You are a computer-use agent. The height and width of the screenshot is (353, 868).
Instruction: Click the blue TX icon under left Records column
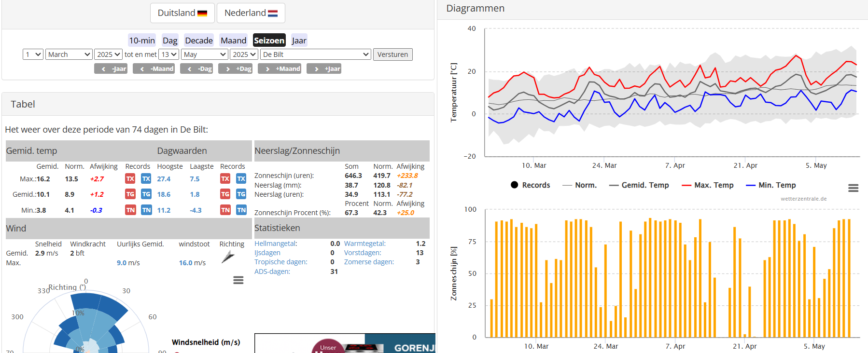146,179
